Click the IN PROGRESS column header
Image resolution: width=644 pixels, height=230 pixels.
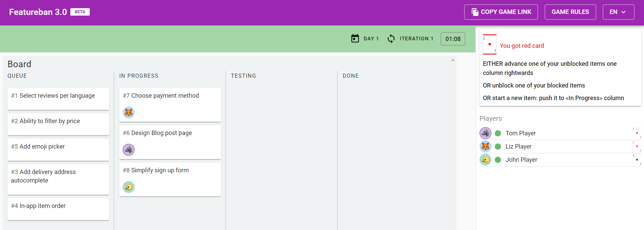pyautogui.click(x=139, y=76)
